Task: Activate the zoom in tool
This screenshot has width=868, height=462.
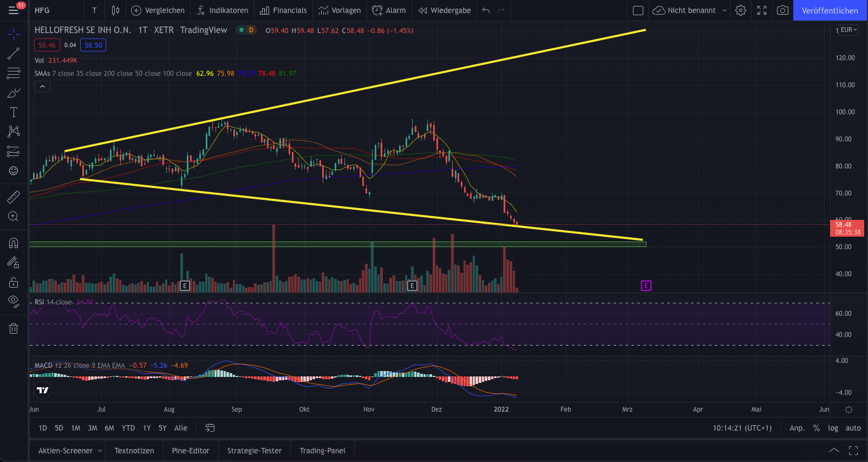Action: [x=14, y=217]
